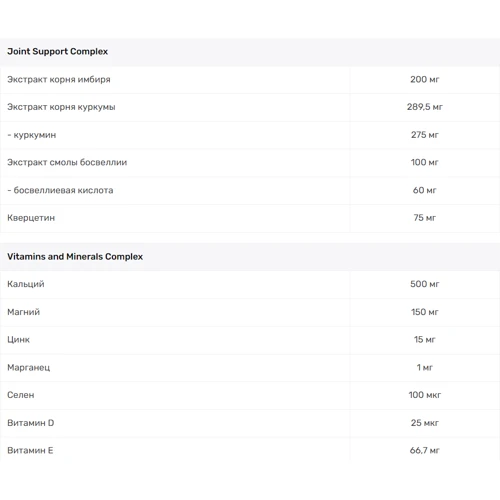The image size is (500, 500).
Task: Select the Экстракт корня куркумы row
Action: click(x=250, y=107)
